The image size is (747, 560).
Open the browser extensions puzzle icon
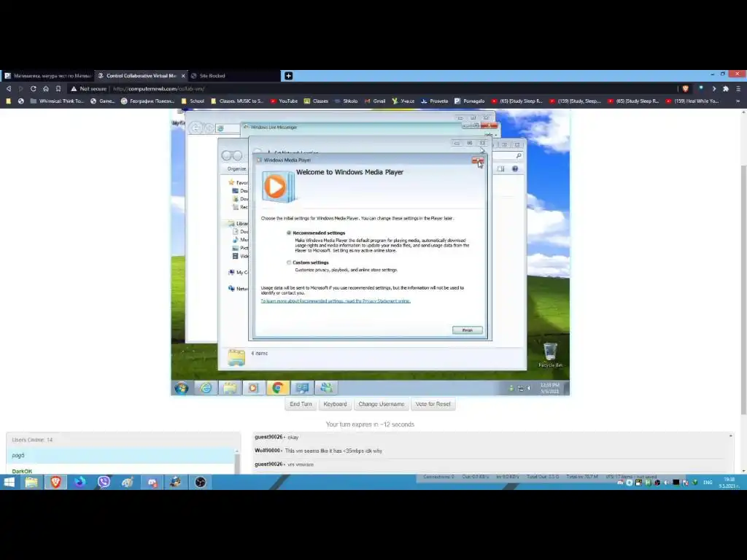click(x=726, y=88)
